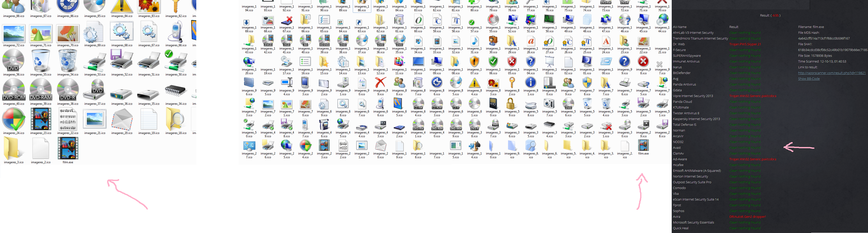Image resolution: width=868 pixels, height=233 pixels.
Task: Click the DR/AutoIt.Gen2 dropper! Avira result
Action: tap(747, 216)
